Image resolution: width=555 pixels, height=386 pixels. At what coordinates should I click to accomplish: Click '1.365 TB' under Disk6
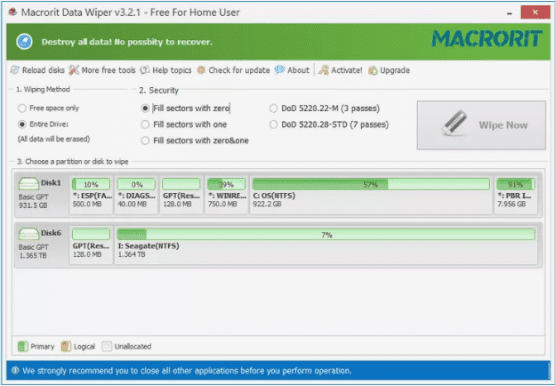pos(33,255)
